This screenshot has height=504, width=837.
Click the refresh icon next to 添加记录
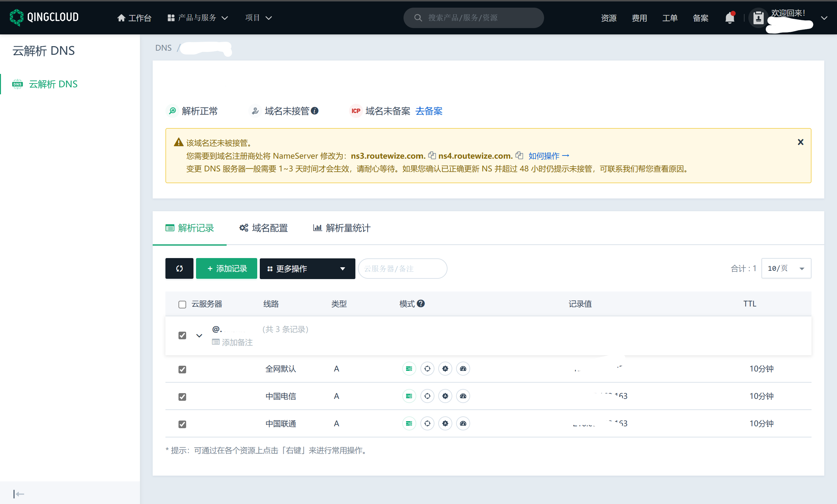coord(179,268)
